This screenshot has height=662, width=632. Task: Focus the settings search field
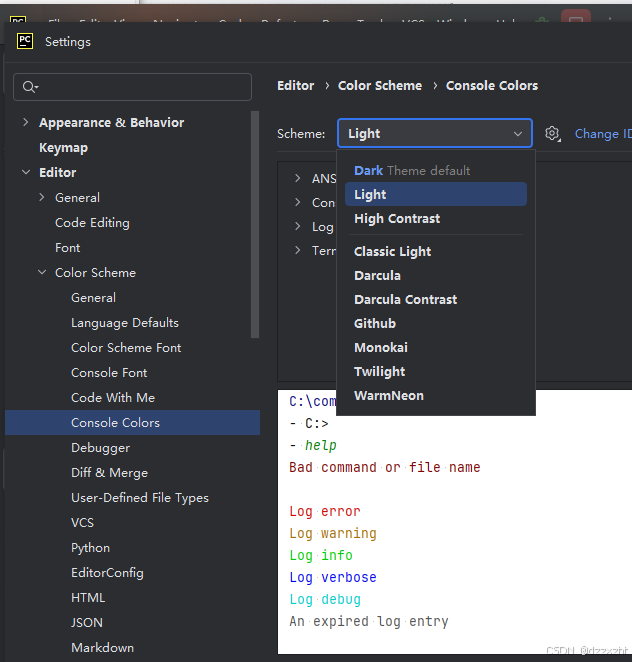pos(133,87)
